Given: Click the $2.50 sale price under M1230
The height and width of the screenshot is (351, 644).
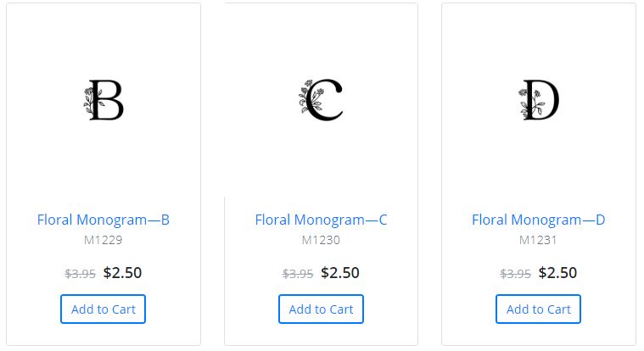Looking at the screenshot, I should point(340,273).
